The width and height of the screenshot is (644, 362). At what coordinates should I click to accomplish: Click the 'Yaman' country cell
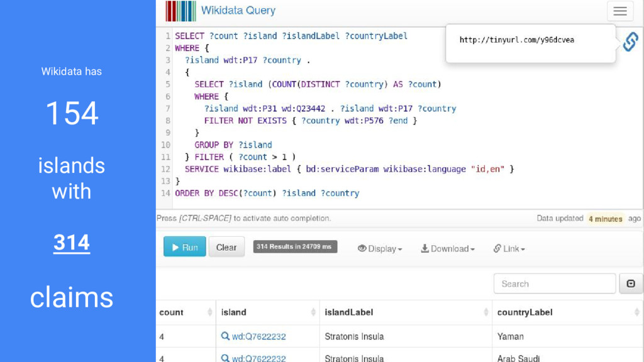[x=511, y=337]
